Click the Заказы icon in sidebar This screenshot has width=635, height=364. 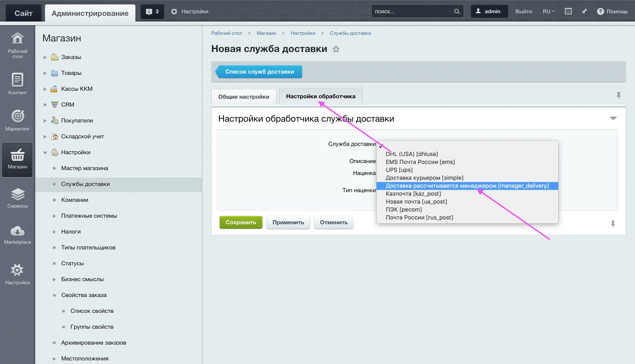coord(54,57)
